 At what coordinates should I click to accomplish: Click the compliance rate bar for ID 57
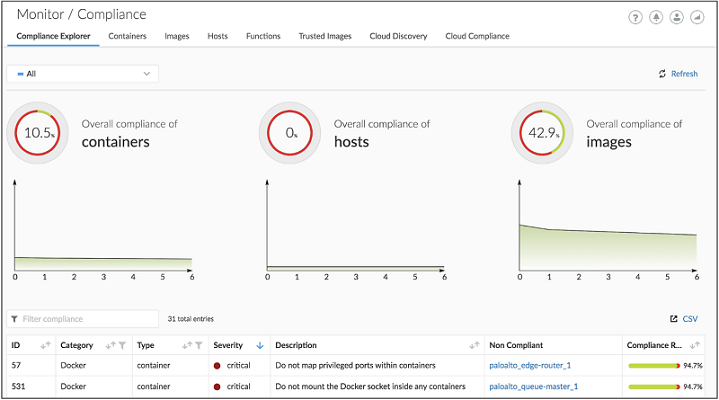click(653, 366)
